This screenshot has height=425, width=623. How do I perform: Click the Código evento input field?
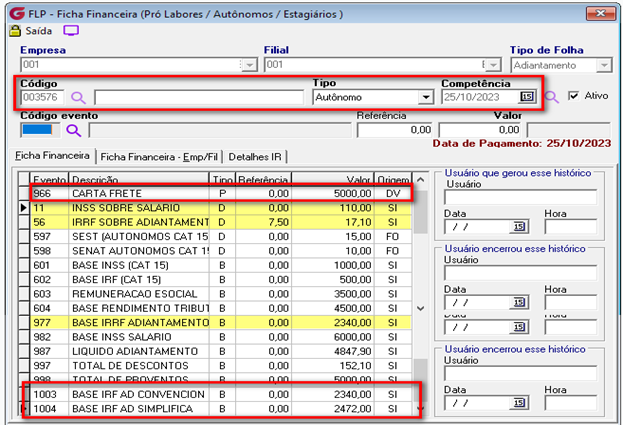[x=40, y=130]
